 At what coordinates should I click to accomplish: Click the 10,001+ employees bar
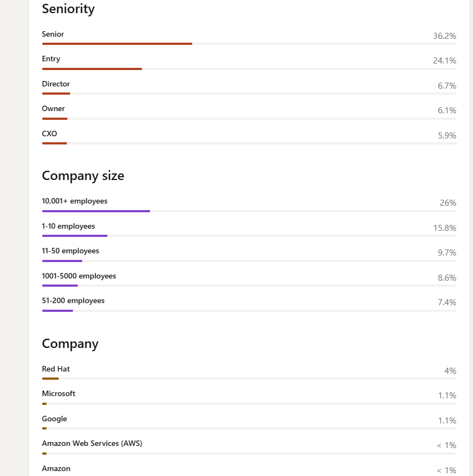point(249,211)
